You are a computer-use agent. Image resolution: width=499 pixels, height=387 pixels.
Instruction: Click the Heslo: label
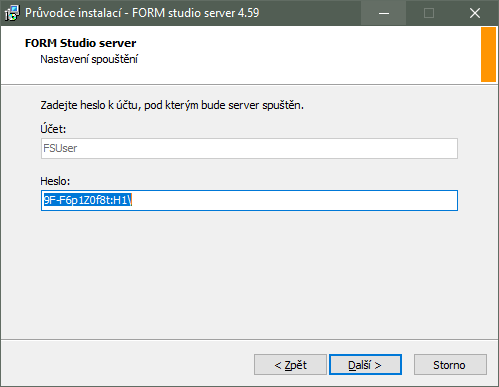(x=55, y=181)
